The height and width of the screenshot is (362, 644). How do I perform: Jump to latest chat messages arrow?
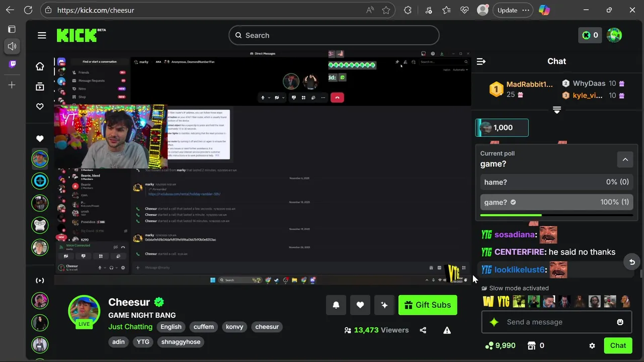coord(632,261)
